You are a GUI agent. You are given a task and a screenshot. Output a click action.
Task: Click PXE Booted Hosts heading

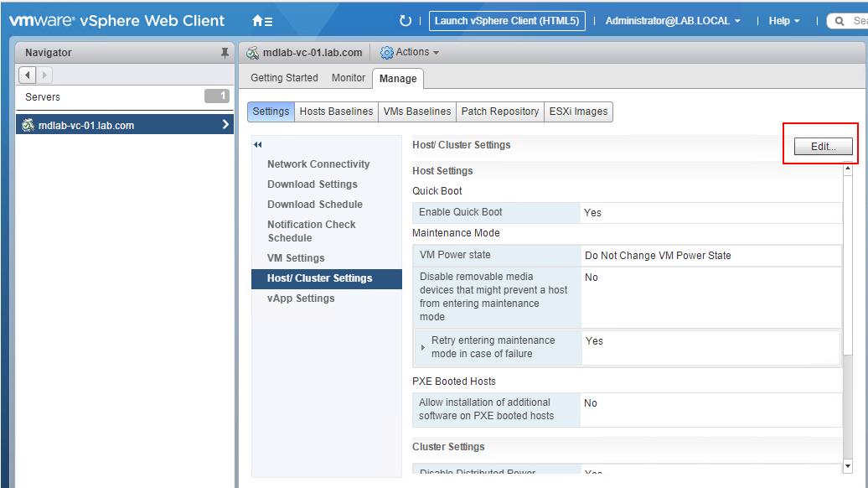[453, 382]
